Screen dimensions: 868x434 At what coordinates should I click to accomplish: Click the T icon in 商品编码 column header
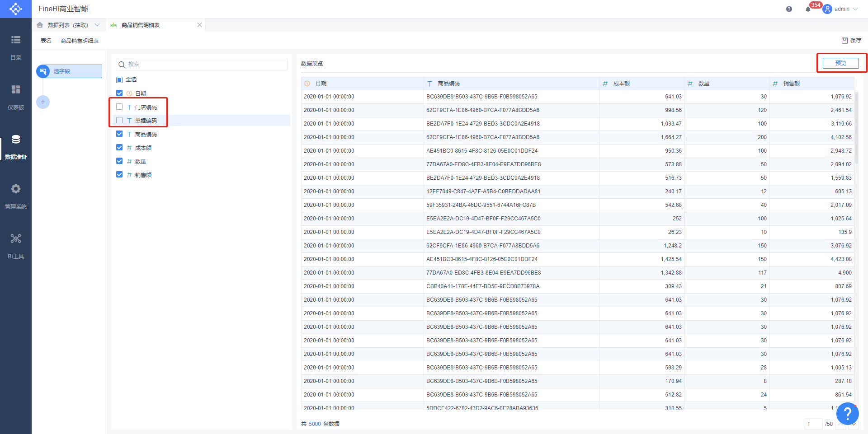coord(429,84)
